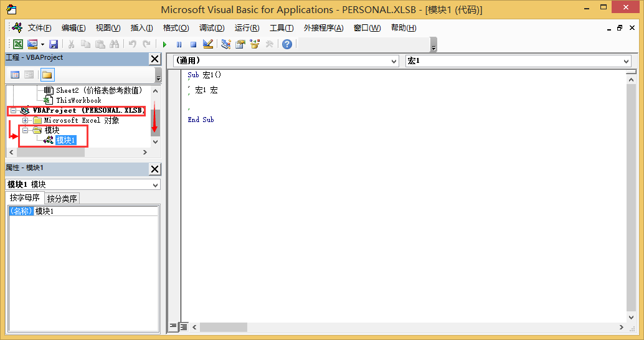Open the 视图(V) menu
Viewport: 644px width, 340px height.
108,28
